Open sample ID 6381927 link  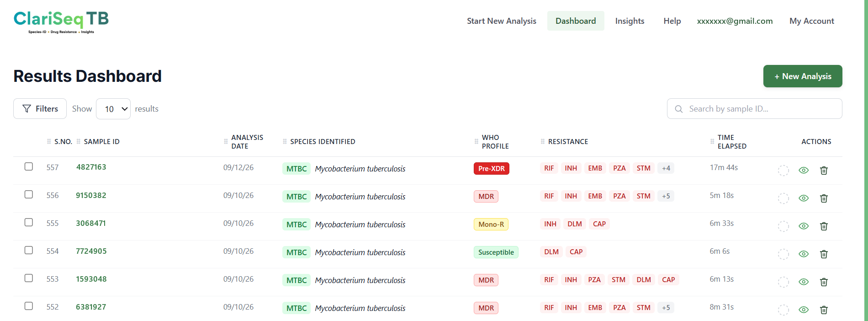coord(91,307)
